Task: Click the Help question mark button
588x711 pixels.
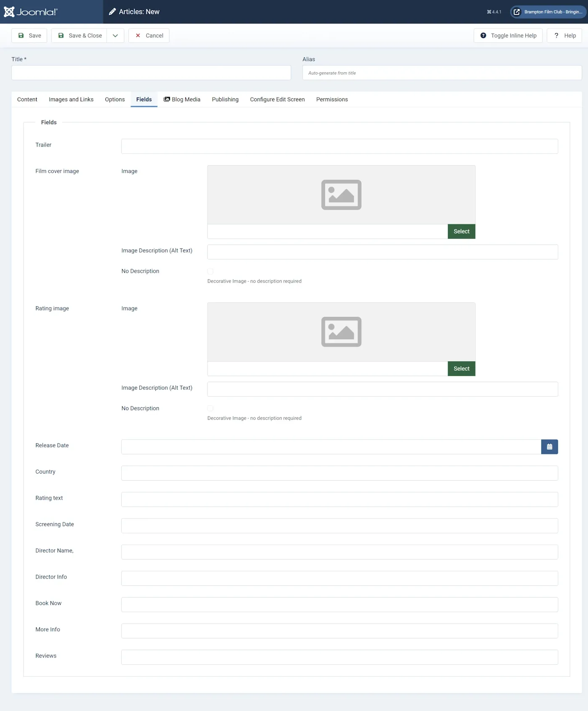Action: [564, 36]
